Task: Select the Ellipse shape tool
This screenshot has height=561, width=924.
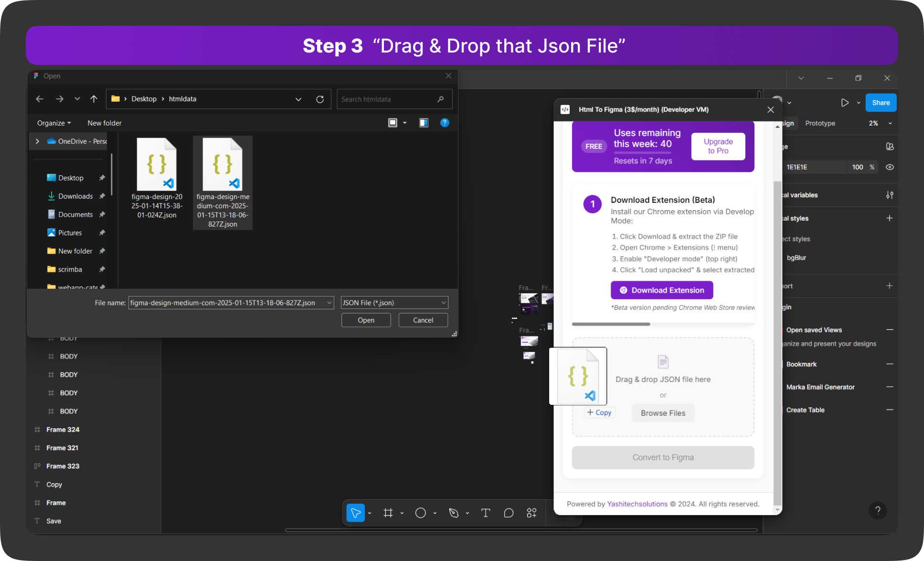Action: [x=420, y=513]
